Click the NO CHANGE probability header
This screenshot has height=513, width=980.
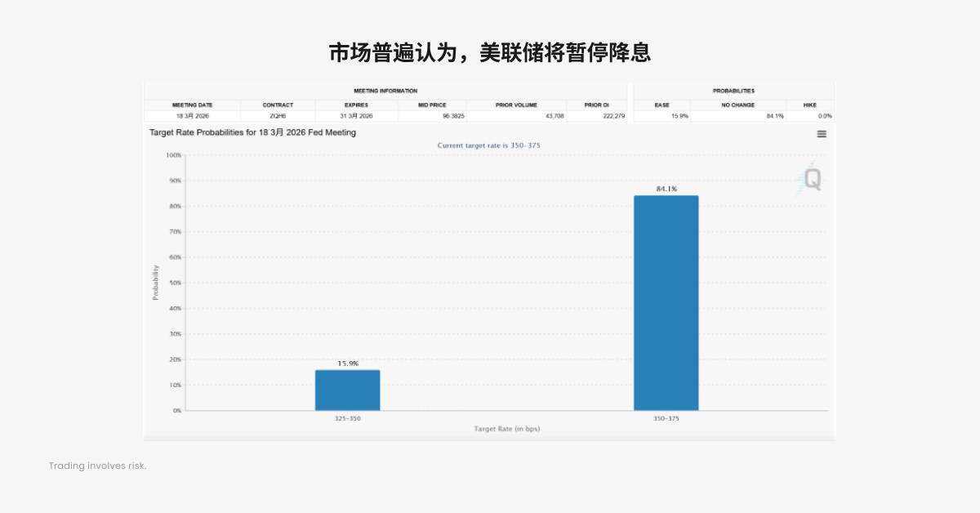[x=738, y=105]
